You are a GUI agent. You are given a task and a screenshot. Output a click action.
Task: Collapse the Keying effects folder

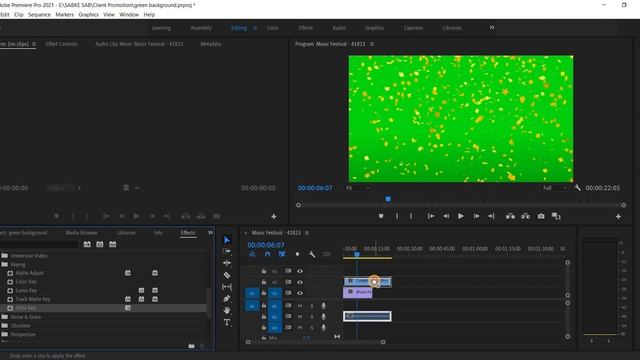(x=4, y=264)
